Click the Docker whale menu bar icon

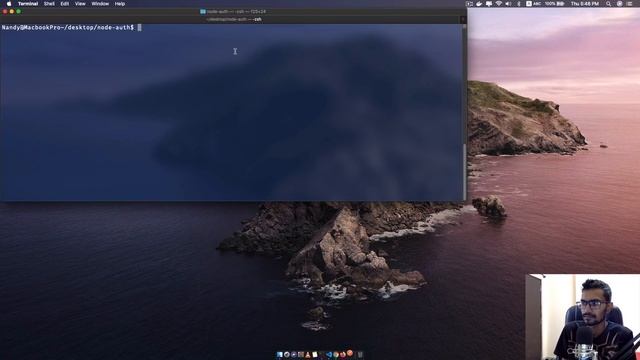pyautogui.click(x=479, y=4)
